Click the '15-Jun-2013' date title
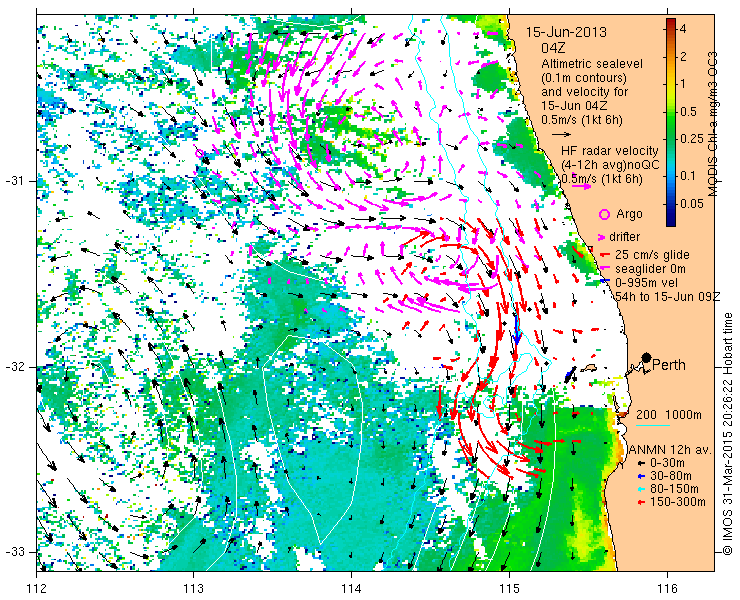Viewport: 740px width, 600px height. (x=566, y=33)
